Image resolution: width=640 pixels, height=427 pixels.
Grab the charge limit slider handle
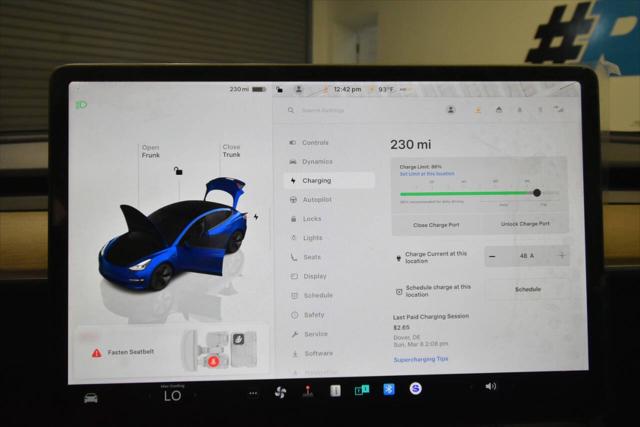(537, 193)
